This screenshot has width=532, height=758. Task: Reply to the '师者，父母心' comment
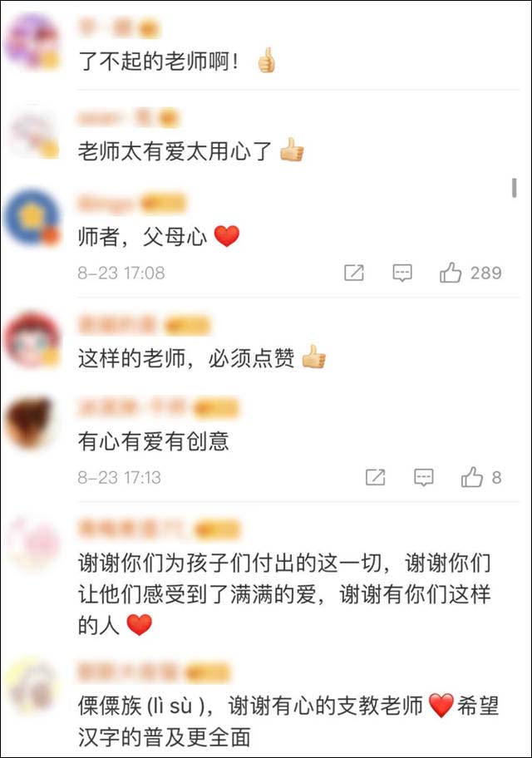point(401,273)
